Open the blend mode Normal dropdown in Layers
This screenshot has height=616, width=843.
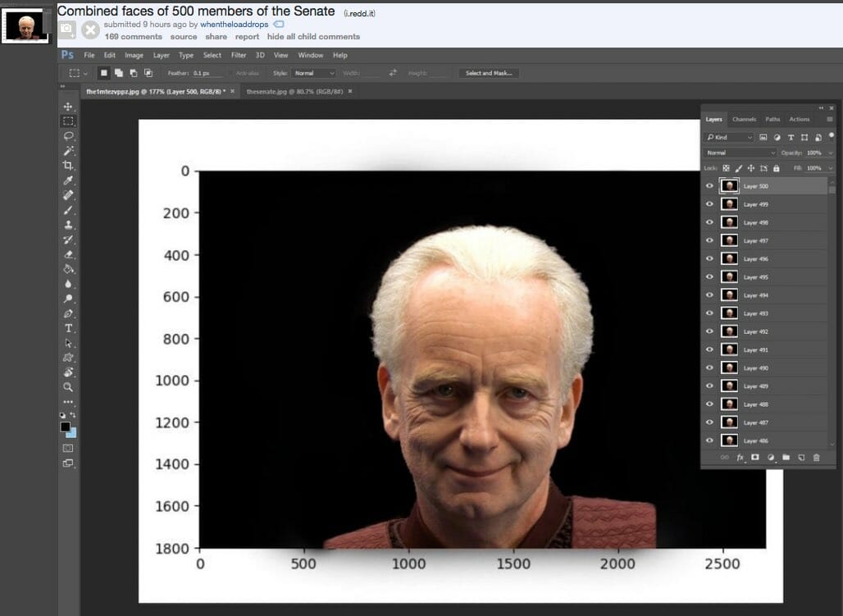coord(740,153)
